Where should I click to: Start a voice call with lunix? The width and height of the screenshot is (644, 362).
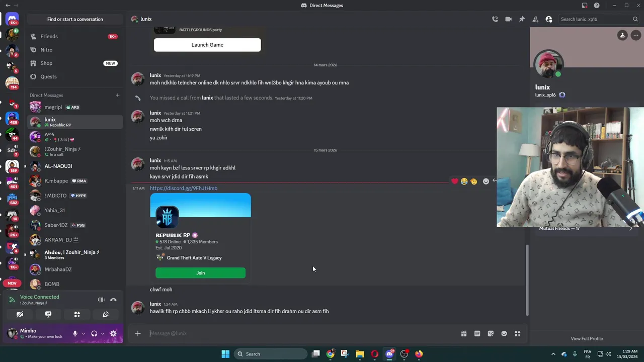tap(495, 19)
